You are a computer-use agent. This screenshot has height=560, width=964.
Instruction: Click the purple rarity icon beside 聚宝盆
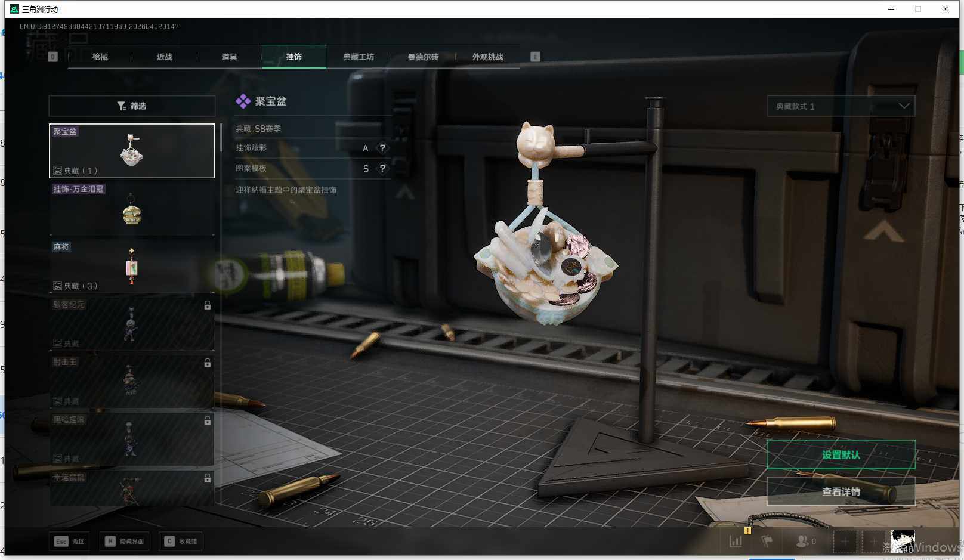243,101
